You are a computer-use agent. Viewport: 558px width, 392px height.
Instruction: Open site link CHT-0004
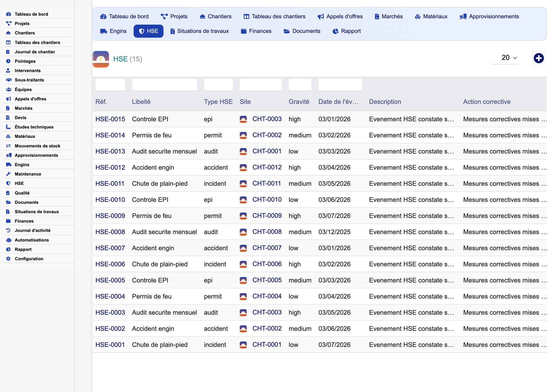tap(267, 296)
